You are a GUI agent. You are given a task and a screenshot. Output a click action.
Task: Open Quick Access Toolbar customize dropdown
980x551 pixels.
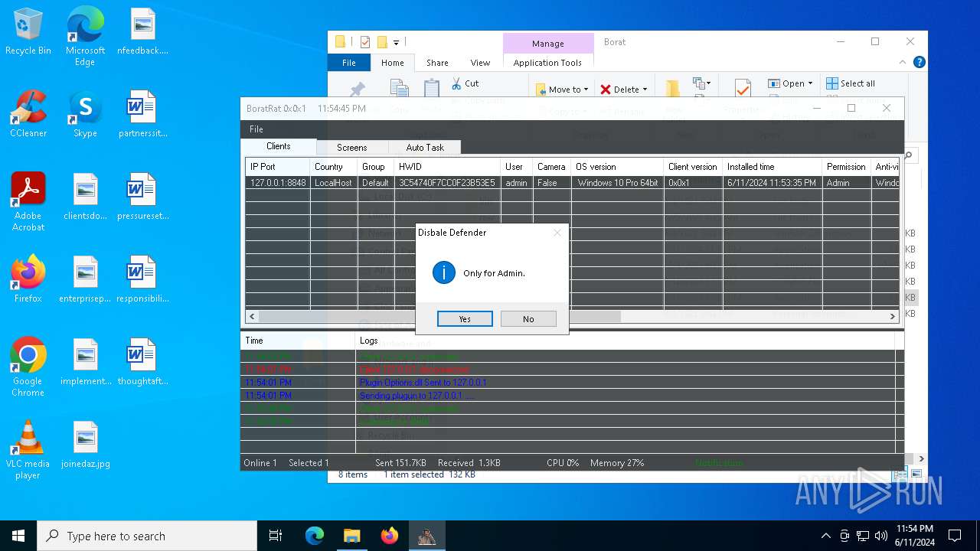point(396,42)
